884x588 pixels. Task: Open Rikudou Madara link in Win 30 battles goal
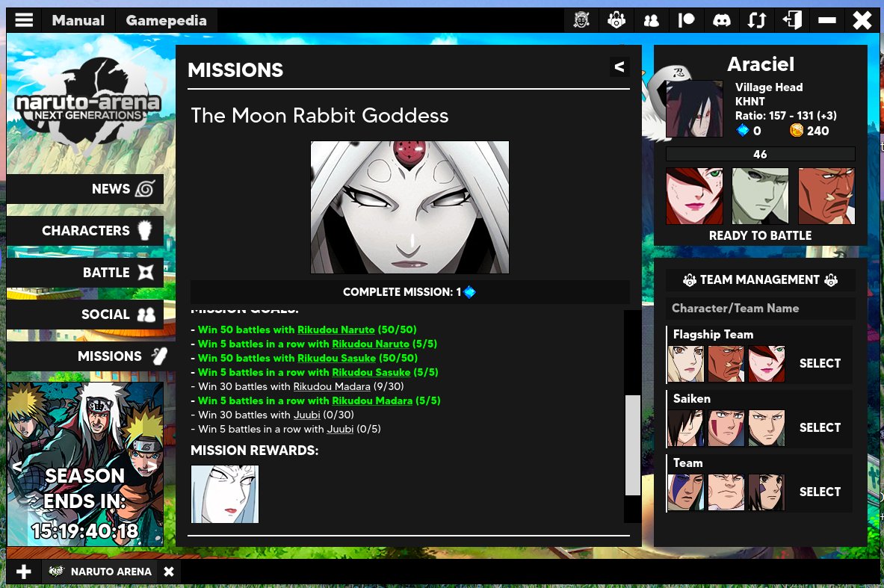tap(332, 387)
